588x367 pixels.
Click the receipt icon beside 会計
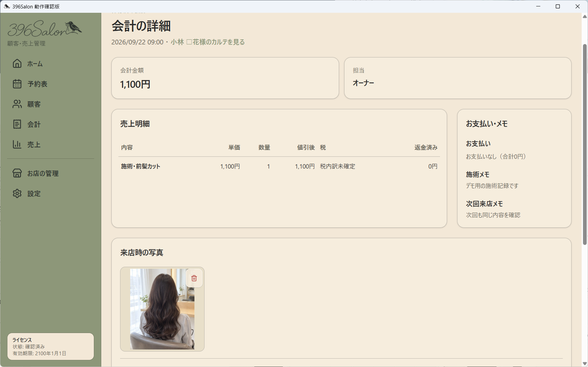pos(17,124)
